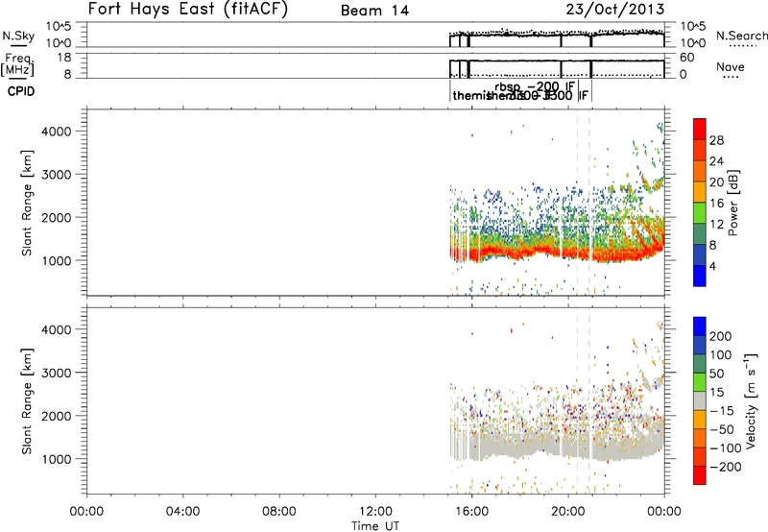Viewport: 768px width, 532px height.
Task: Click the 'Power [dB]' colorbar label
Action: 732,203
